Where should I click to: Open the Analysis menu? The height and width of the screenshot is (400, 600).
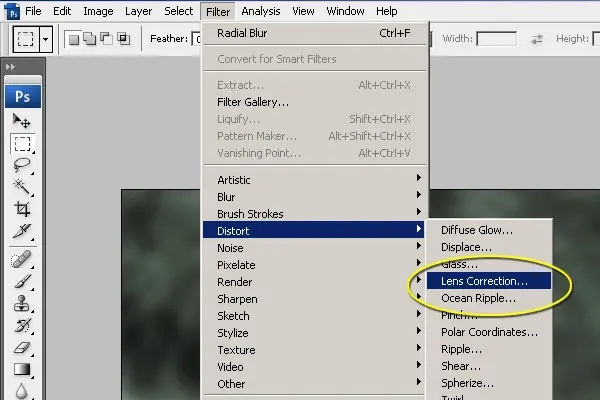[261, 11]
